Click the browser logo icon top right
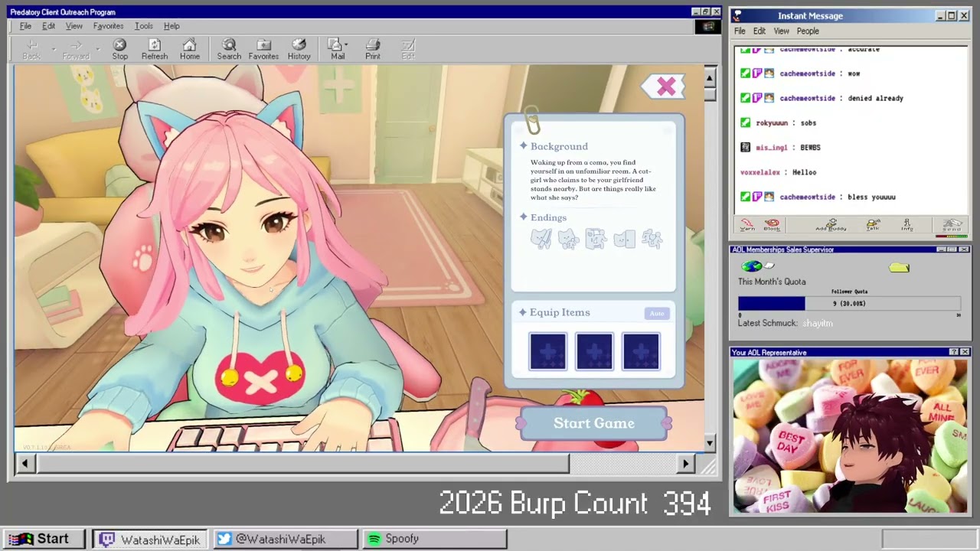 [x=708, y=27]
